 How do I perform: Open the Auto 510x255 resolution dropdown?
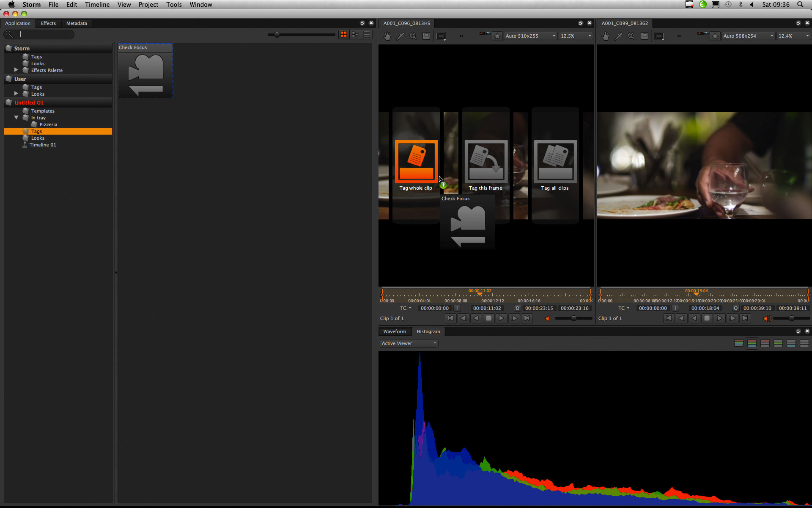531,36
